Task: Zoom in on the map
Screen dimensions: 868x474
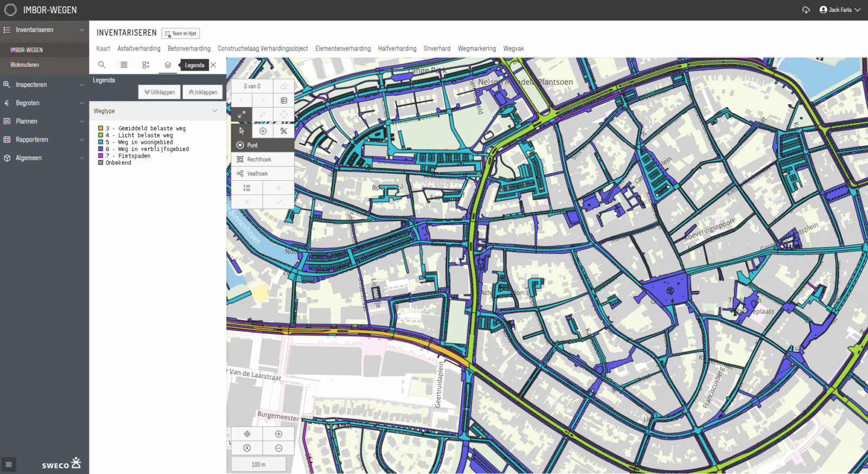Action: click(x=278, y=434)
